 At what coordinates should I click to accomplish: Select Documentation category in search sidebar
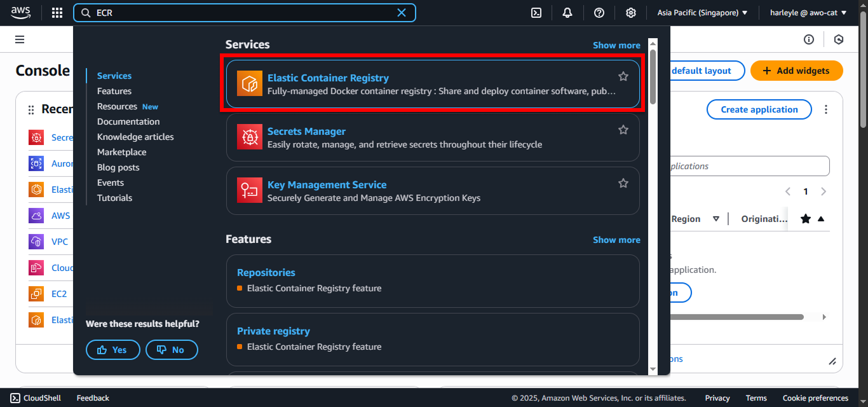pos(128,121)
